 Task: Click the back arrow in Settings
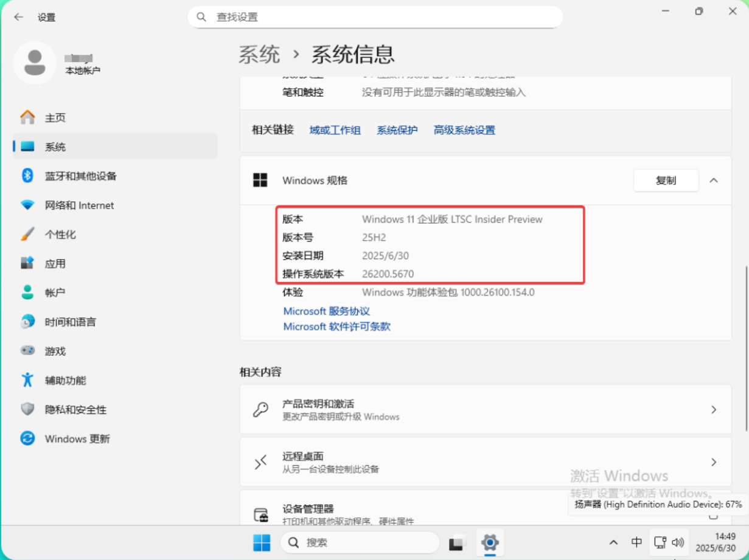coord(19,17)
